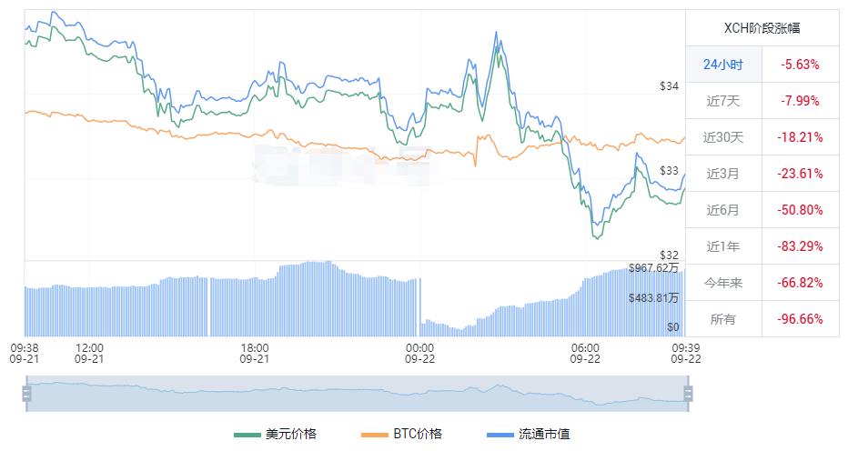
Task: Grab the left range slider handle
Action: [26, 394]
